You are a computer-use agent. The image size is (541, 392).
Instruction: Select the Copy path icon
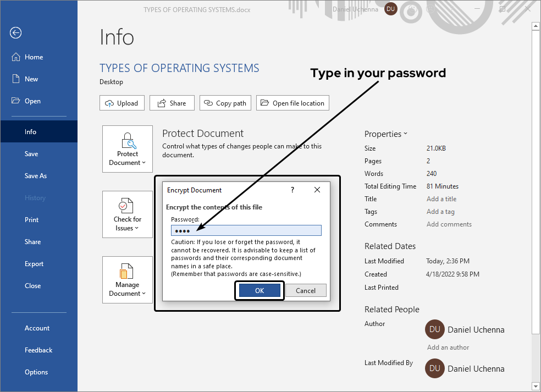209,103
